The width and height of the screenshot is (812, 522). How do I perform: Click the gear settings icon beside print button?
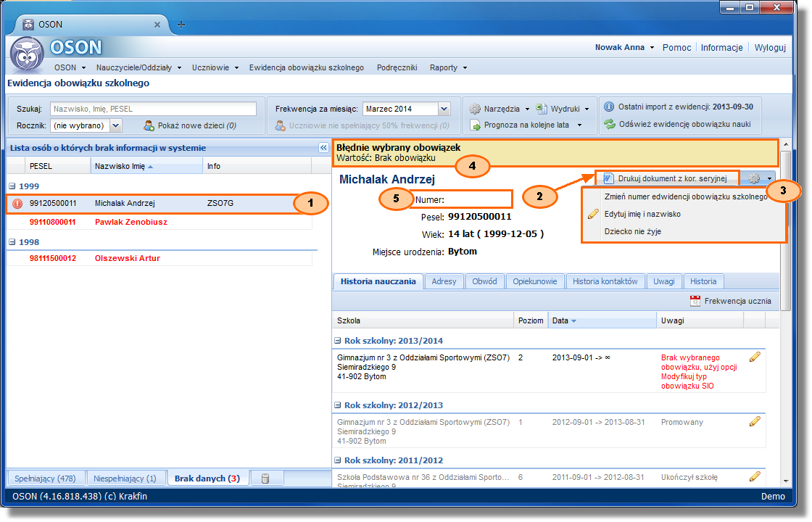coord(755,178)
